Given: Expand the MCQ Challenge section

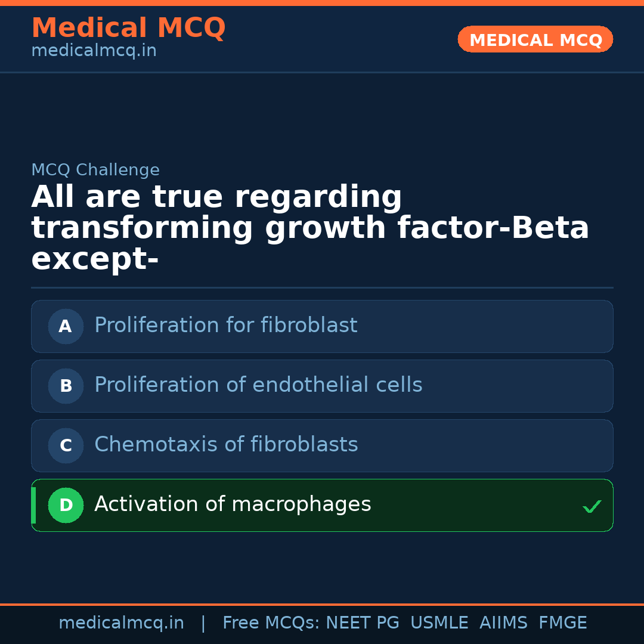Looking at the screenshot, I should pyautogui.click(x=95, y=169).
